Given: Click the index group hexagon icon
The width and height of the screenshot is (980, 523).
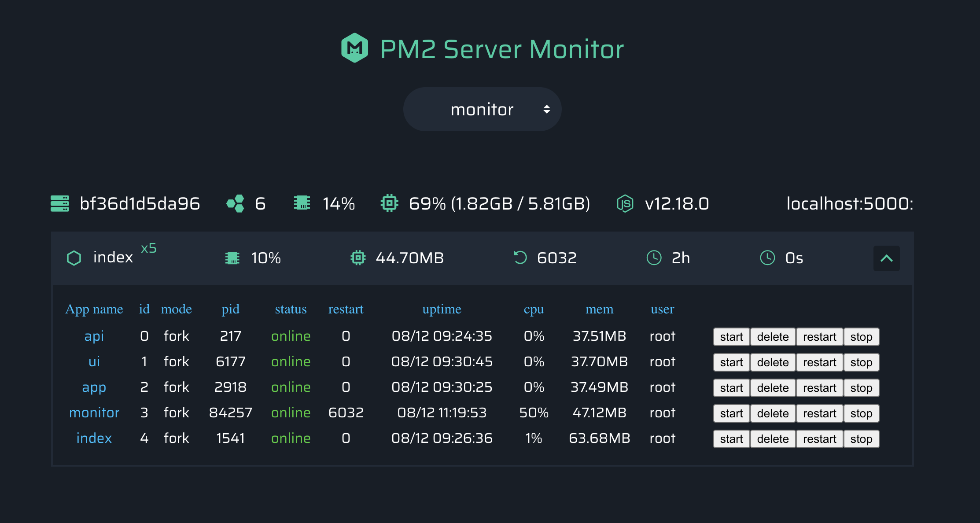Looking at the screenshot, I should tap(74, 258).
